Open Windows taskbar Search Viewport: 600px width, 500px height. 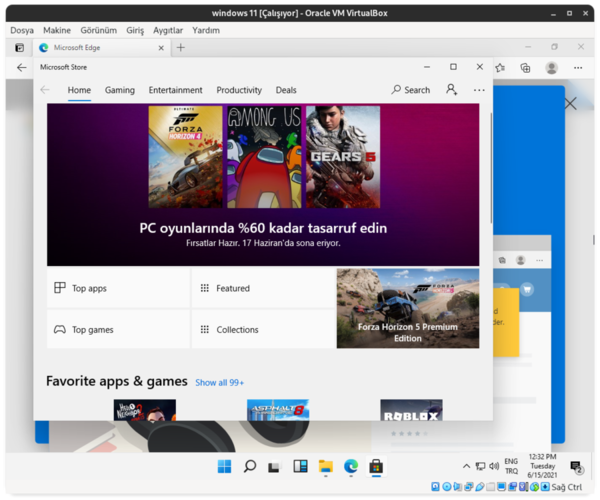pyautogui.click(x=249, y=466)
